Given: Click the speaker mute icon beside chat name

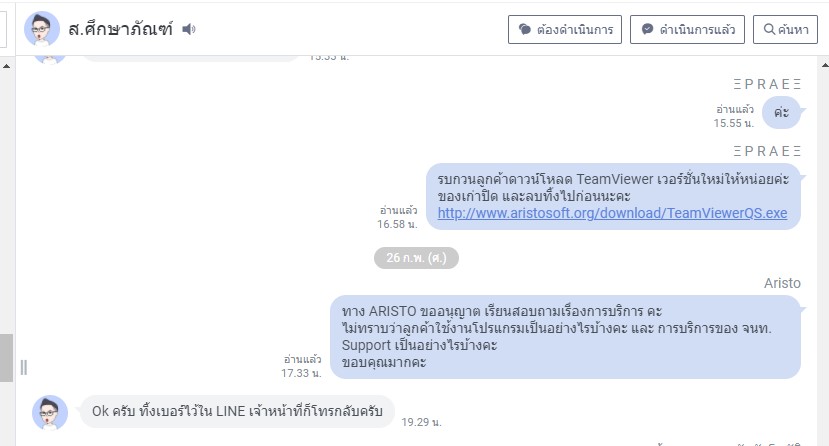Looking at the screenshot, I should pos(189,29).
